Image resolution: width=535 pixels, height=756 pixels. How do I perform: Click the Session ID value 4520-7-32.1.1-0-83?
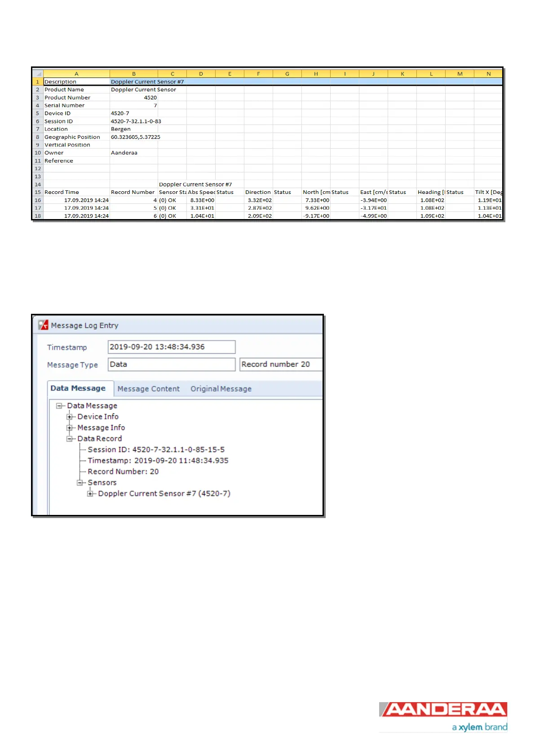(136, 121)
